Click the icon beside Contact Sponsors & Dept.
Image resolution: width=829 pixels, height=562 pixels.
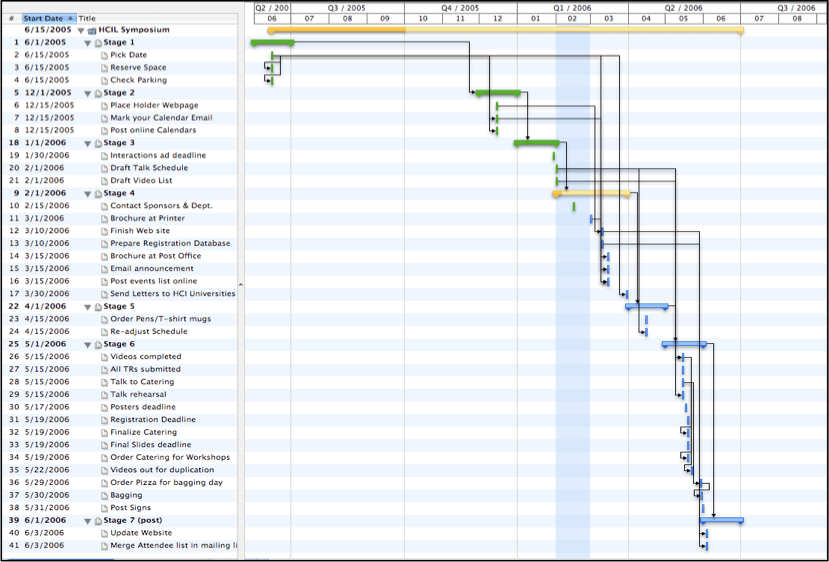click(x=104, y=206)
